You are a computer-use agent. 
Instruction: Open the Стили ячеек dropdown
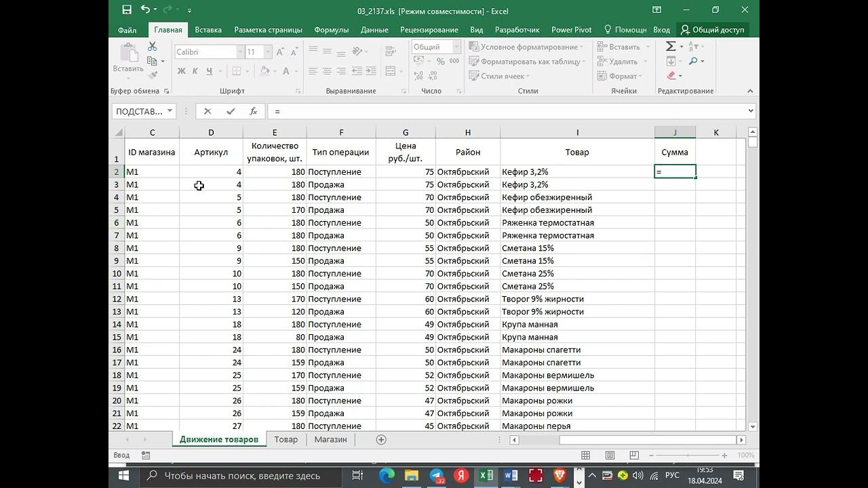click(x=499, y=76)
